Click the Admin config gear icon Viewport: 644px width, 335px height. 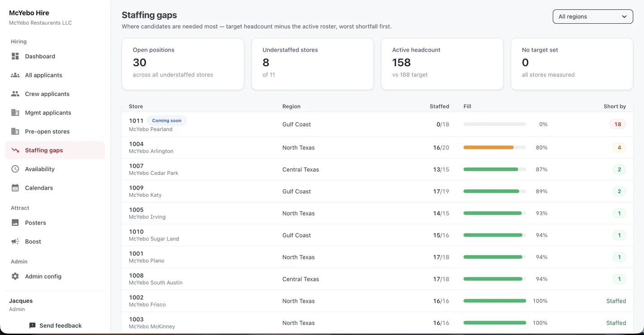click(15, 276)
